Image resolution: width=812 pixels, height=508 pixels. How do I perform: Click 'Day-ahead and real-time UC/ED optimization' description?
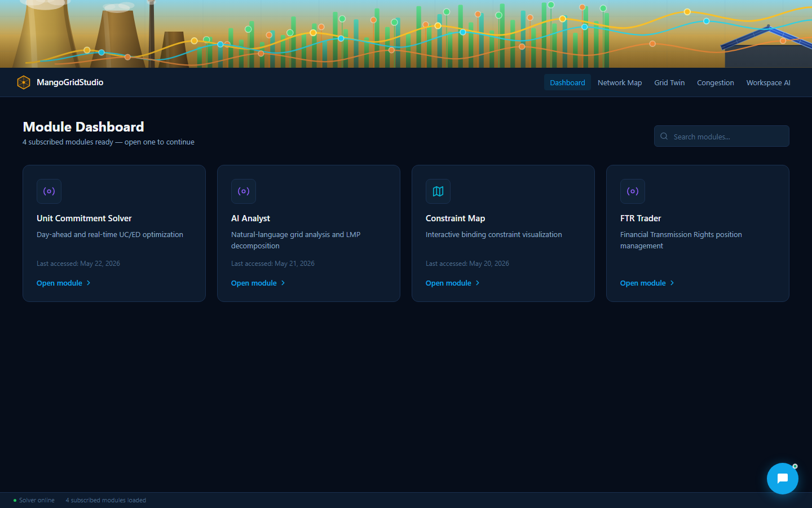pyautogui.click(x=110, y=234)
